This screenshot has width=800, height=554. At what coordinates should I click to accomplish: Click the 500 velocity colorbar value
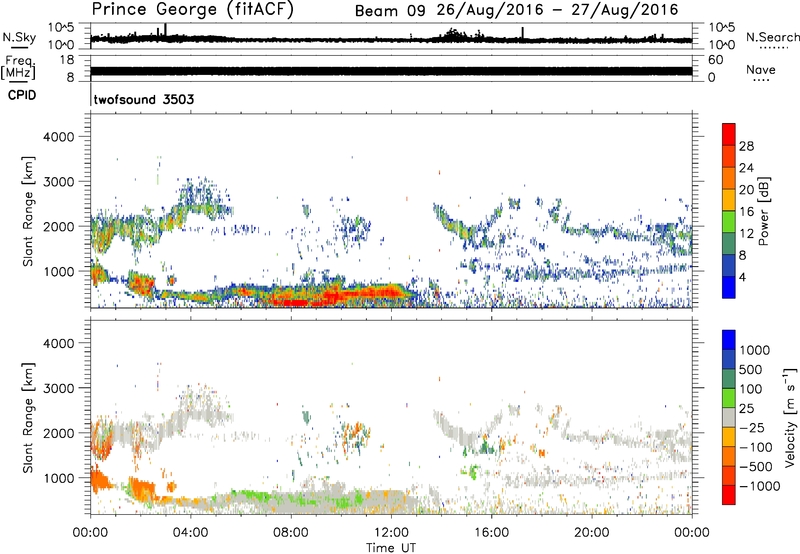coord(751,370)
